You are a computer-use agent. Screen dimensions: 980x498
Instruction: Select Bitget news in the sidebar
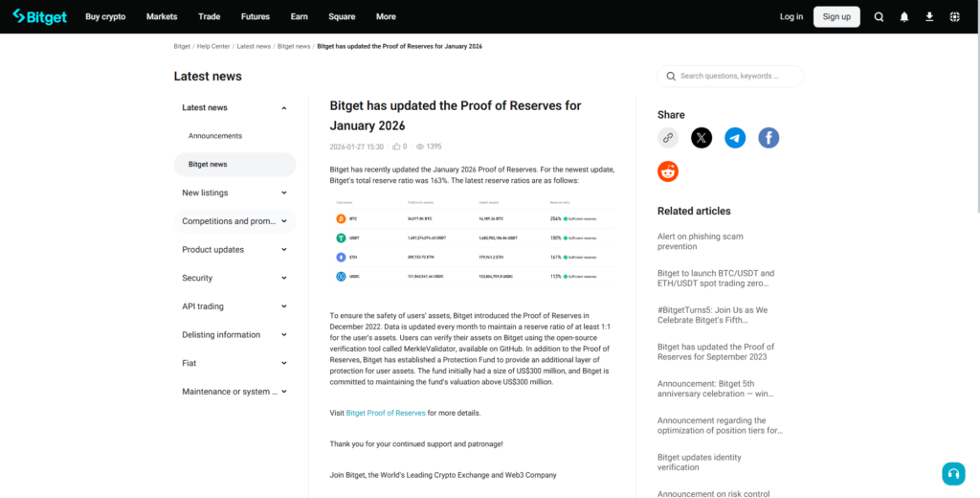234,165
